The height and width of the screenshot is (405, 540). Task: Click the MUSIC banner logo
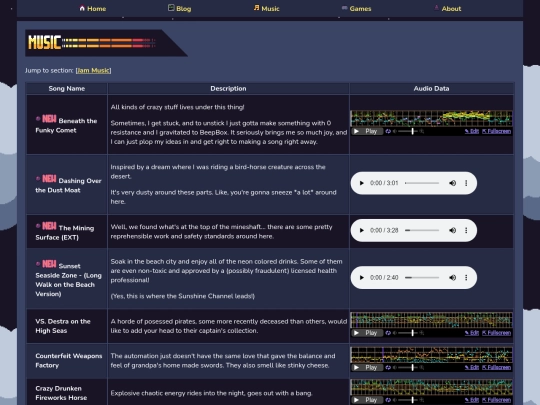click(x=106, y=43)
